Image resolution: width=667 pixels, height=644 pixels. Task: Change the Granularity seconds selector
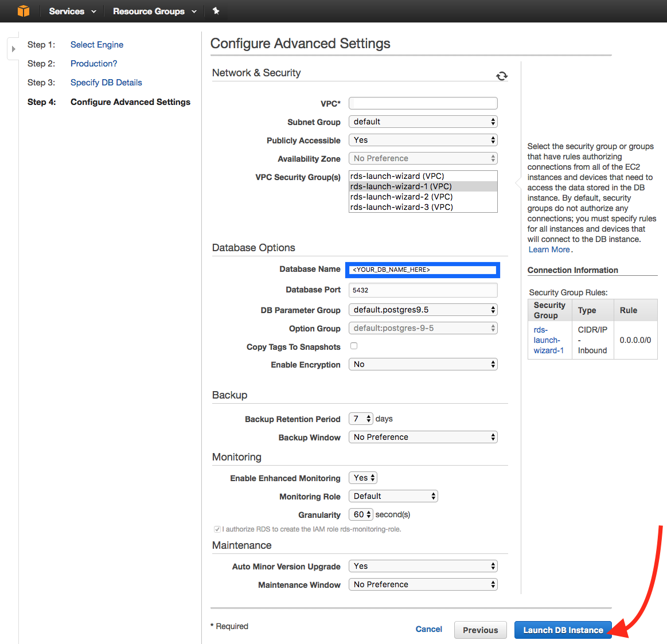click(x=361, y=514)
